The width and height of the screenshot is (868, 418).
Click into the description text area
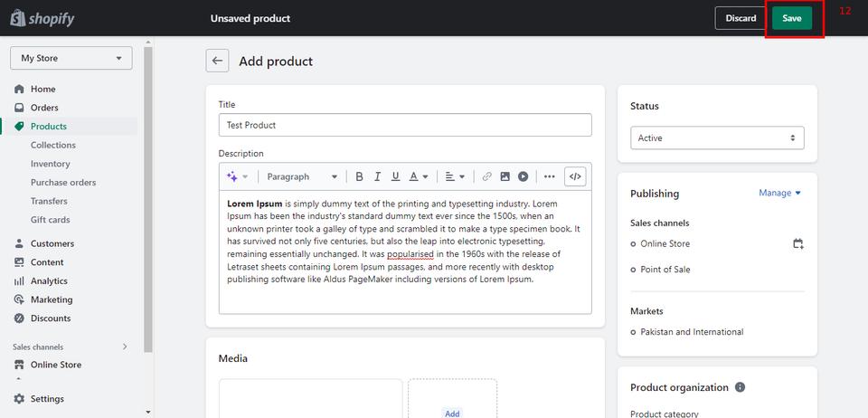coord(405,252)
